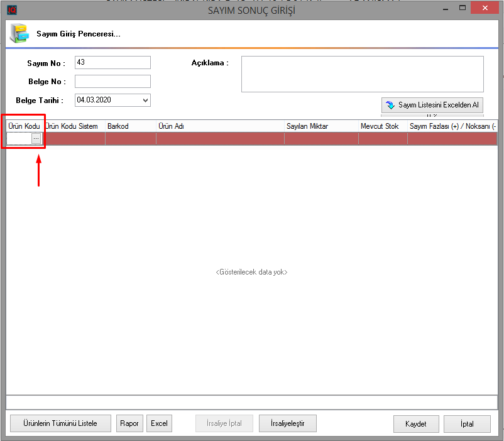Viewport: 504px width, 441px height.
Task: Cancel with the İptal button
Action: tap(467, 424)
